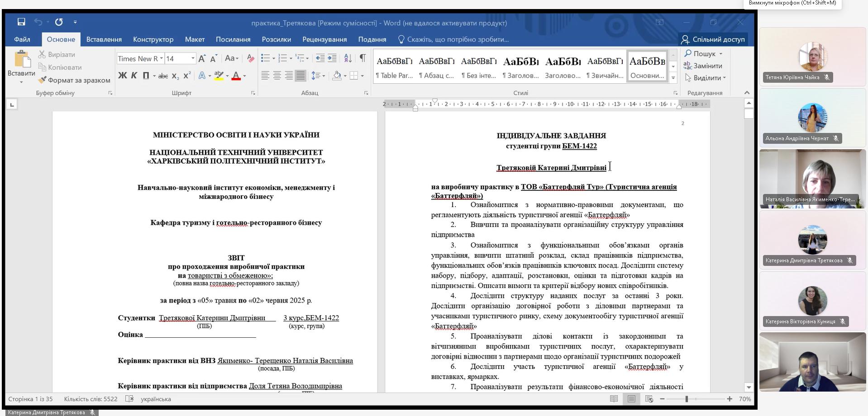Screen dimensions: 868x416
Task: Click the Replace (Замінити) command
Action: (703, 66)
